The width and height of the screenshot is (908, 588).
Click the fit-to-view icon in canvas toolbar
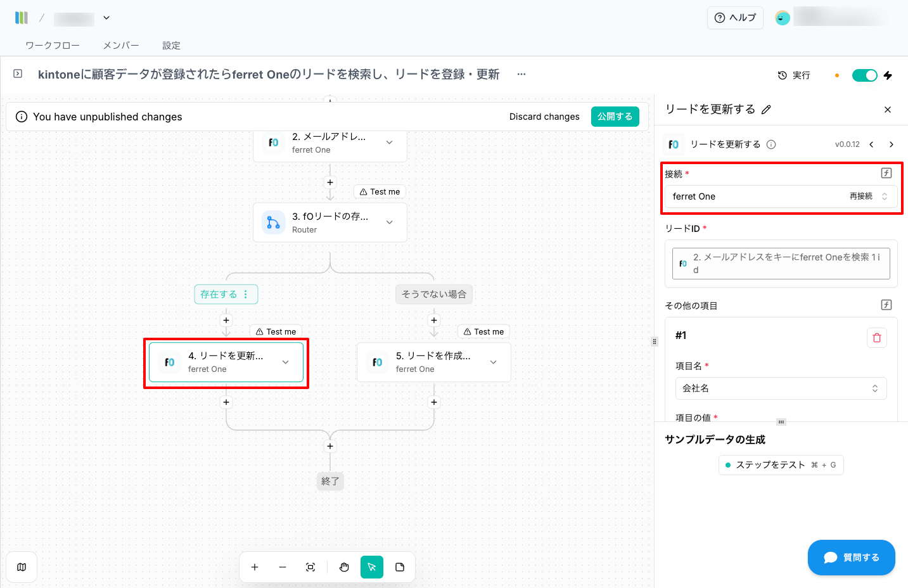pyautogui.click(x=310, y=567)
